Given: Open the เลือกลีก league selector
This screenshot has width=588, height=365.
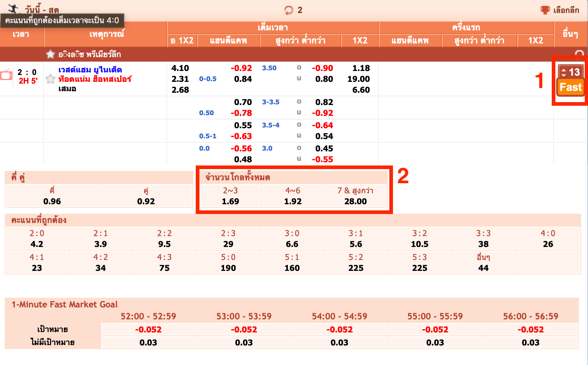Looking at the screenshot, I should pyautogui.click(x=566, y=10).
